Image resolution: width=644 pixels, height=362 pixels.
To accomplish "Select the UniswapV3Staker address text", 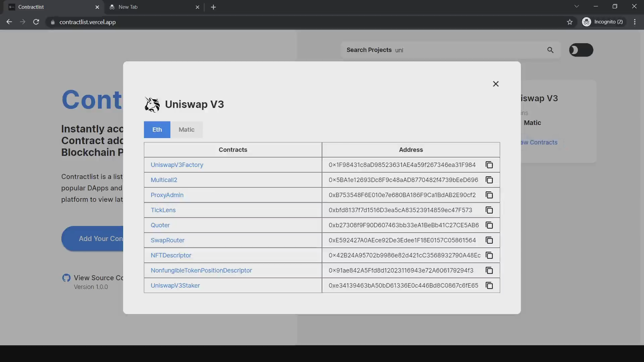I will tap(403, 286).
